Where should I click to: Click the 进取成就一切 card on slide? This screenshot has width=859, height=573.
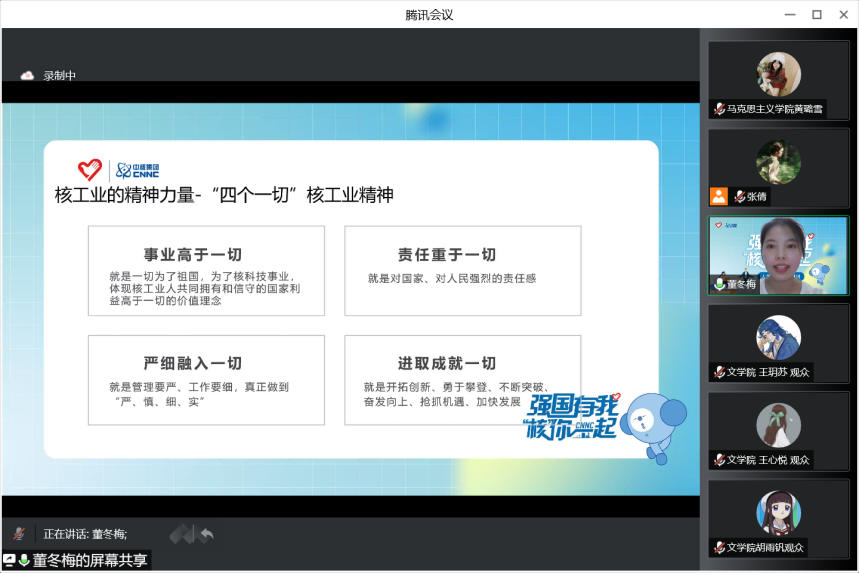462,381
